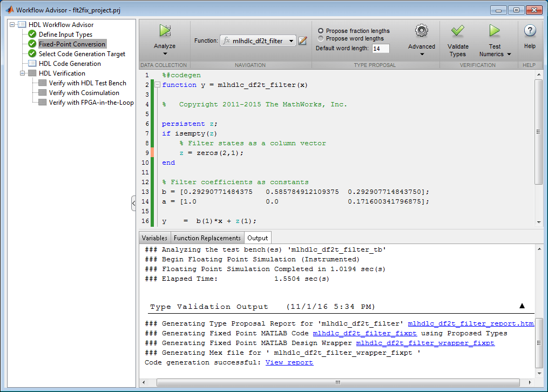This screenshot has height=392, width=548.
Task: Select Propose fraction lengths option
Action: click(321, 31)
